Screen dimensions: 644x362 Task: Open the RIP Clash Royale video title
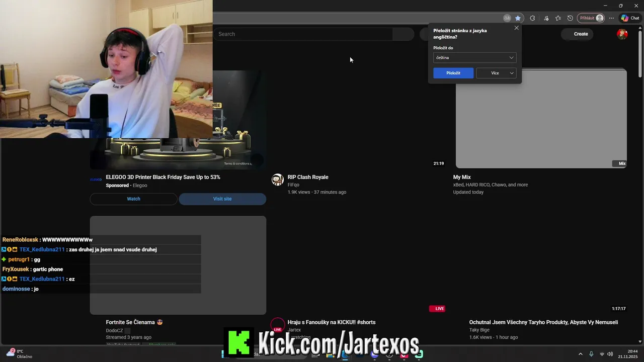click(308, 177)
